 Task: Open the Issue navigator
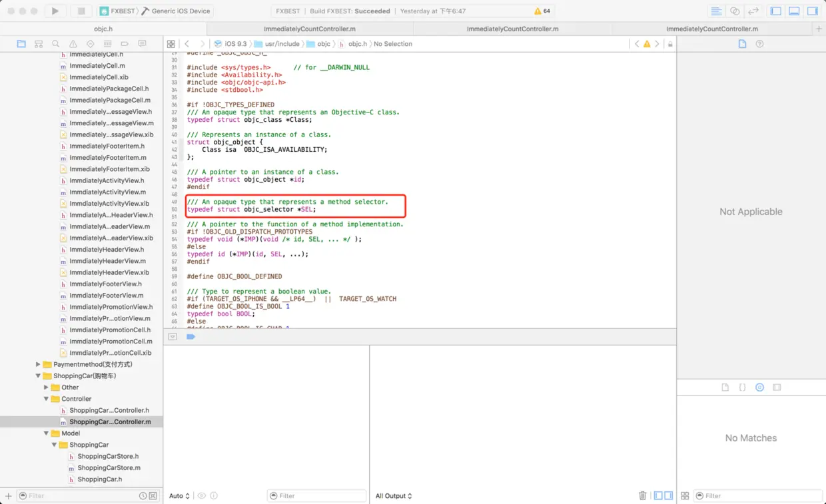pyautogui.click(x=73, y=44)
